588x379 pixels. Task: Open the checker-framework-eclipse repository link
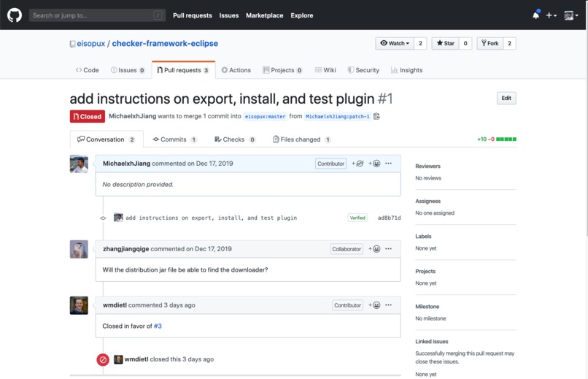pos(165,44)
